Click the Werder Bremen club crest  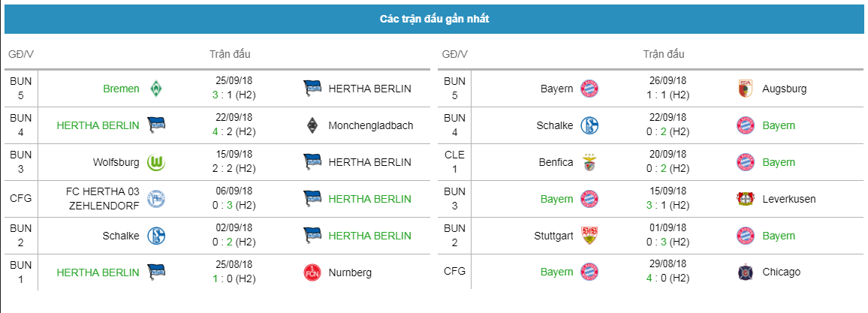156,89
